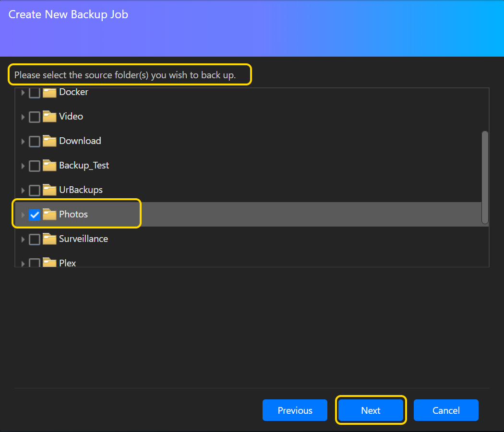504x432 pixels.
Task: Cancel the backup job wizard
Action: [446, 410]
